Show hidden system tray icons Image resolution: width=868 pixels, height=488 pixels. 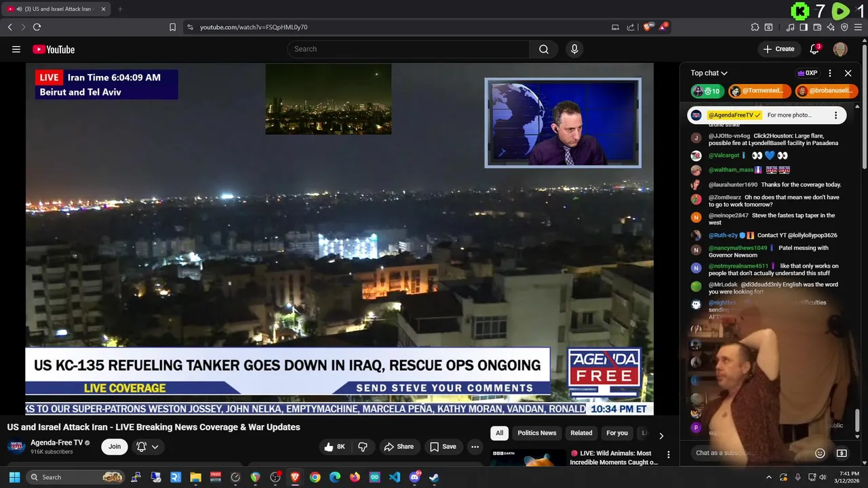768,477
